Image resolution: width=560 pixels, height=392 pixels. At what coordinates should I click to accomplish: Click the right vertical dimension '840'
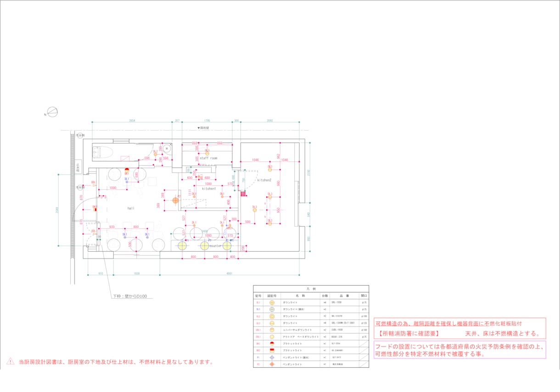(309, 214)
